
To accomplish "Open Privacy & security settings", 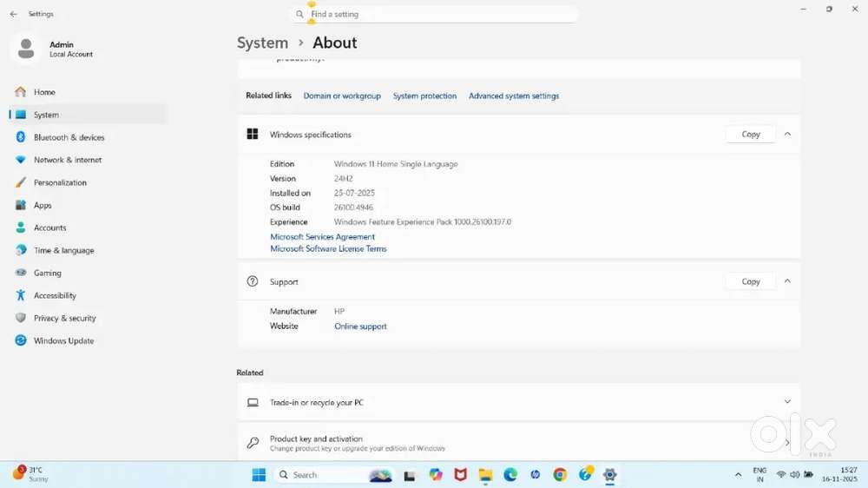I will [64, 318].
